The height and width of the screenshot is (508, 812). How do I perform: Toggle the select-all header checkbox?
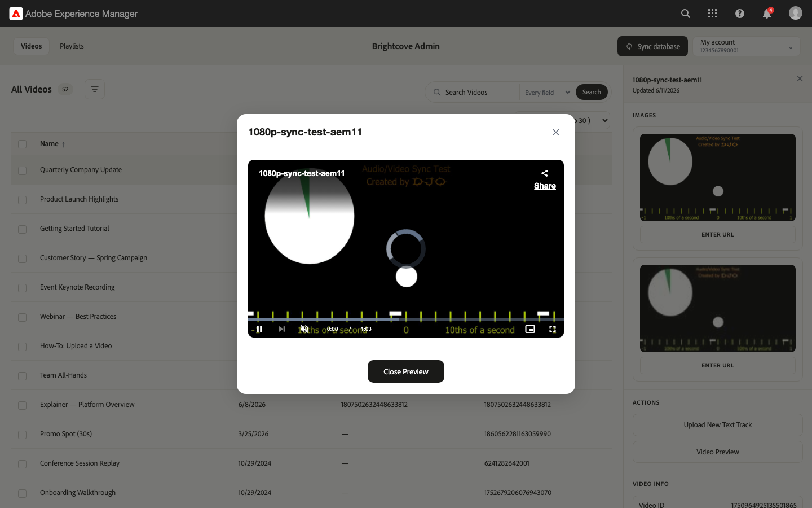tap(23, 144)
